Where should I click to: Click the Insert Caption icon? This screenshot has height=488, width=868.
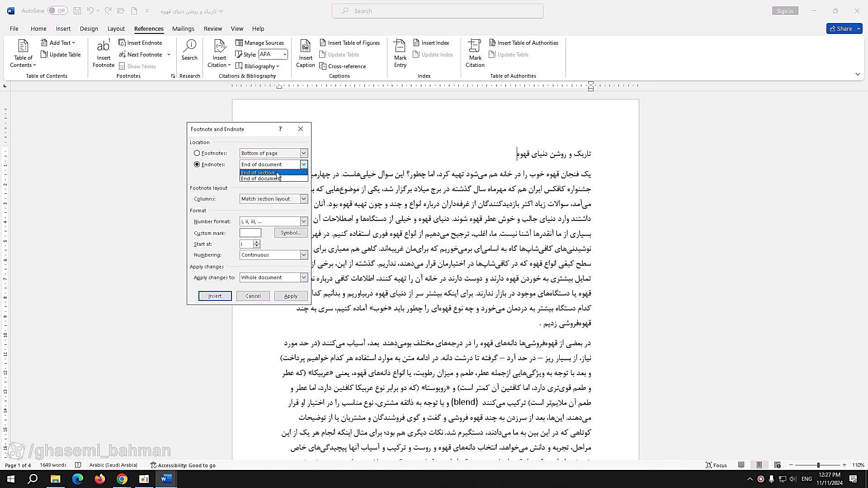click(x=306, y=53)
